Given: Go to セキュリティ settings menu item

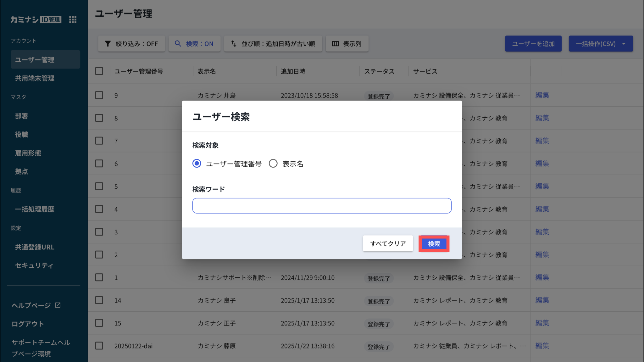Looking at the screenshot, I should pyautogui.click(x=34, y=265).
